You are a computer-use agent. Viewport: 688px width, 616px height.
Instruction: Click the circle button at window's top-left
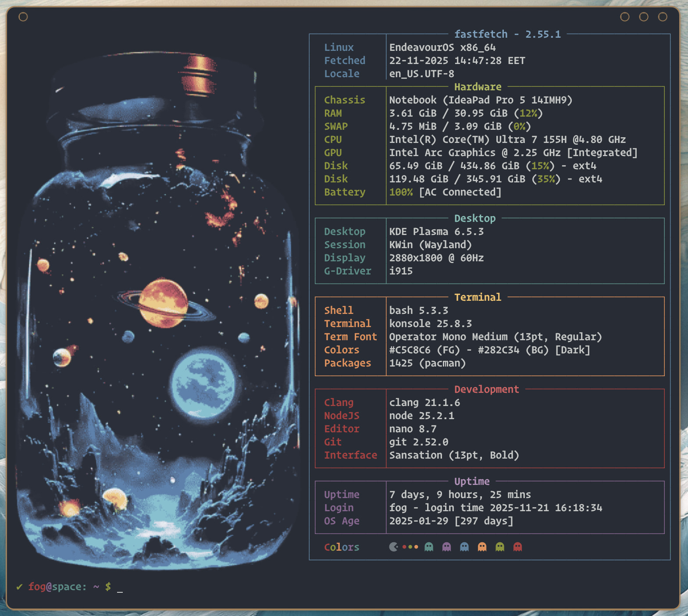(23, 17)
